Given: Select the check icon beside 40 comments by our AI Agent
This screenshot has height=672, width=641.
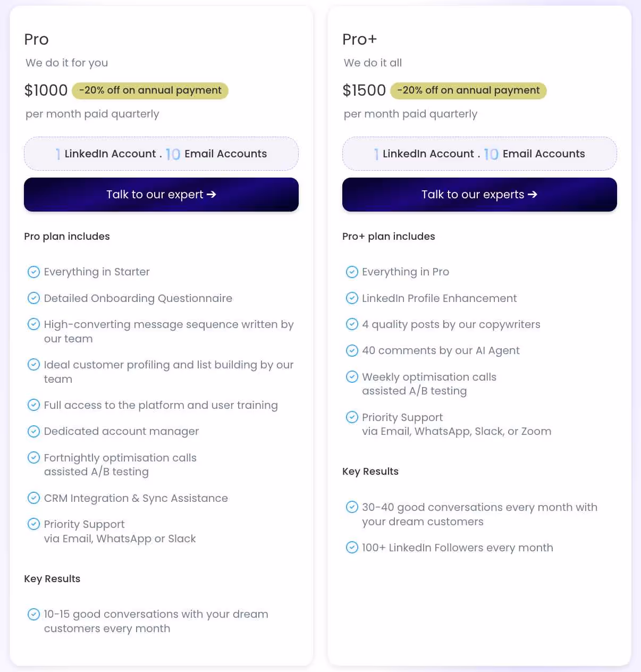Looking at the screenshot, I should [x=352, y=350].
